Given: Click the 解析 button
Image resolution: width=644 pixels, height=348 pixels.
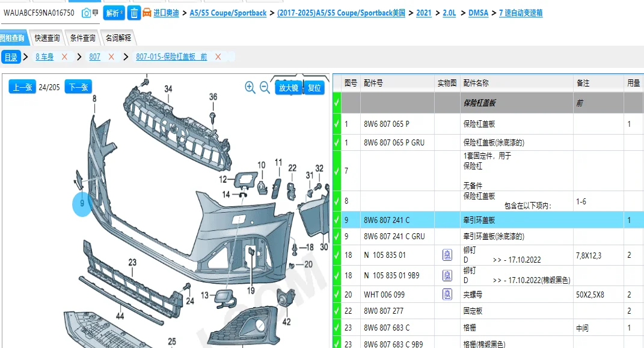Looking at the screenshot, I should coord(114,13).
